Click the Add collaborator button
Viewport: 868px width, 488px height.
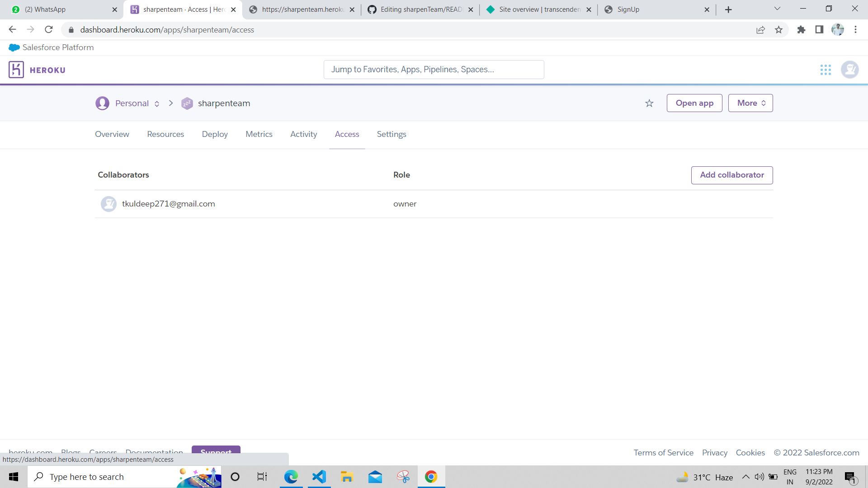click(x=732, y=175)
